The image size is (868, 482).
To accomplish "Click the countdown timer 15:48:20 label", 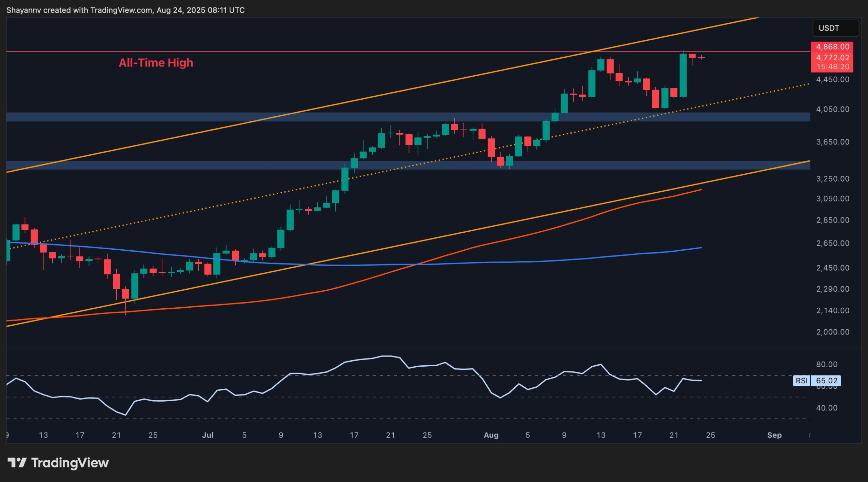I will (x=832, y=67).
